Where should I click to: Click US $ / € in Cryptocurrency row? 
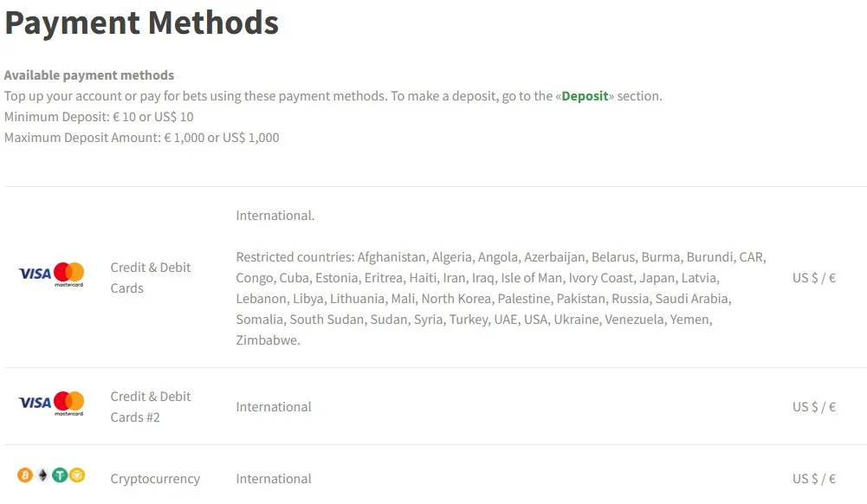[814, 479]
